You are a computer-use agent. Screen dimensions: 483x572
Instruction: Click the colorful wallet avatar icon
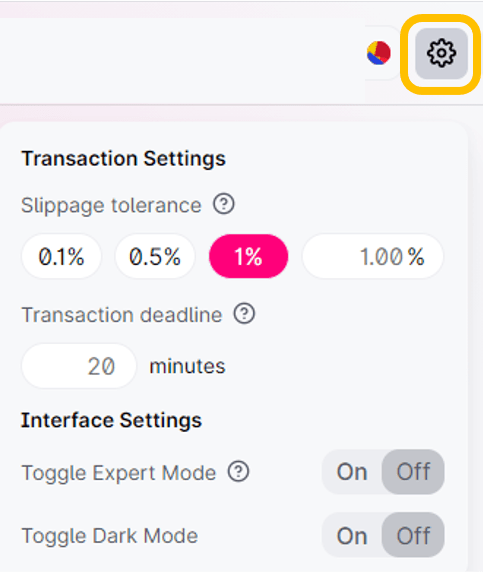379,53
